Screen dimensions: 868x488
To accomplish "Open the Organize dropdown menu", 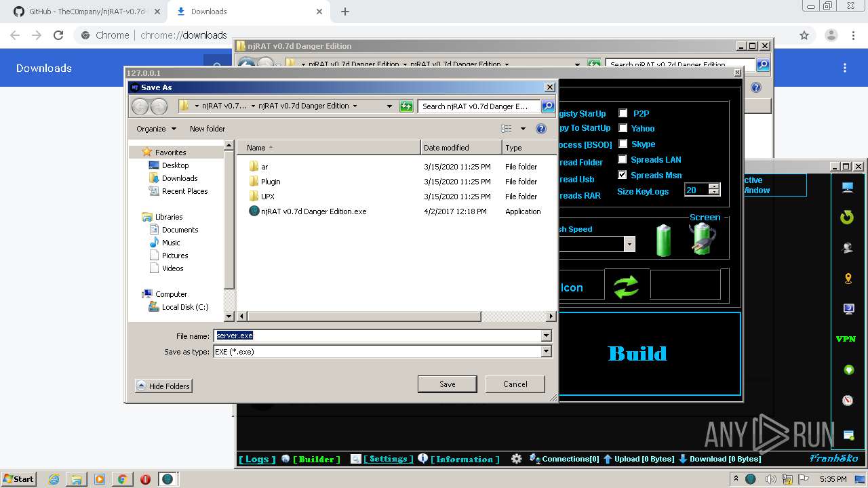I will point(156,129).
